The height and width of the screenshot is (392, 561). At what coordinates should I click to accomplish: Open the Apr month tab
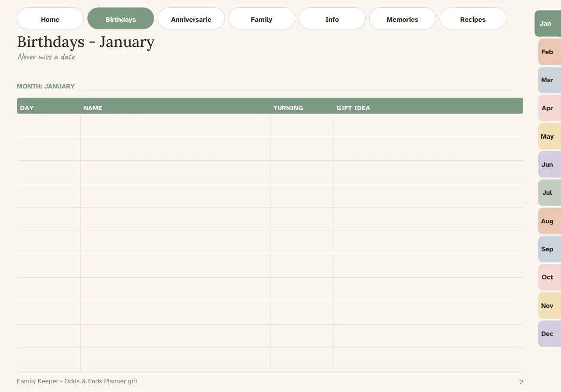(549, 108)
